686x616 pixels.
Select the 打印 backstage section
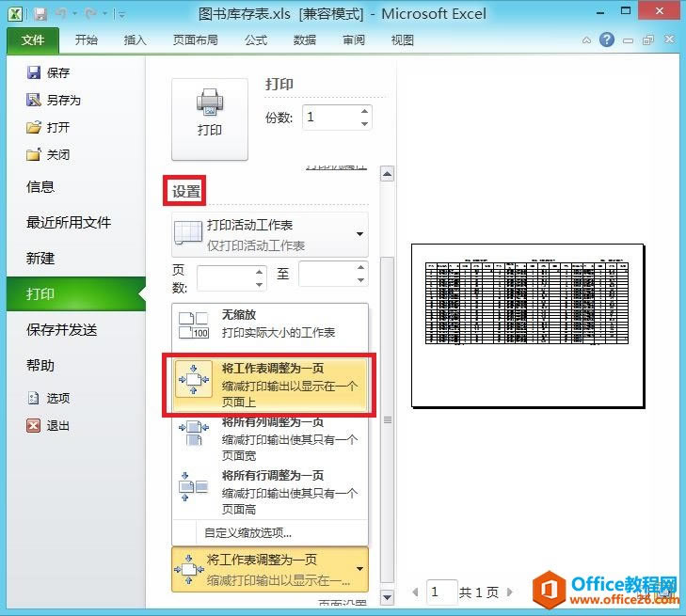[x=76, y=293]
